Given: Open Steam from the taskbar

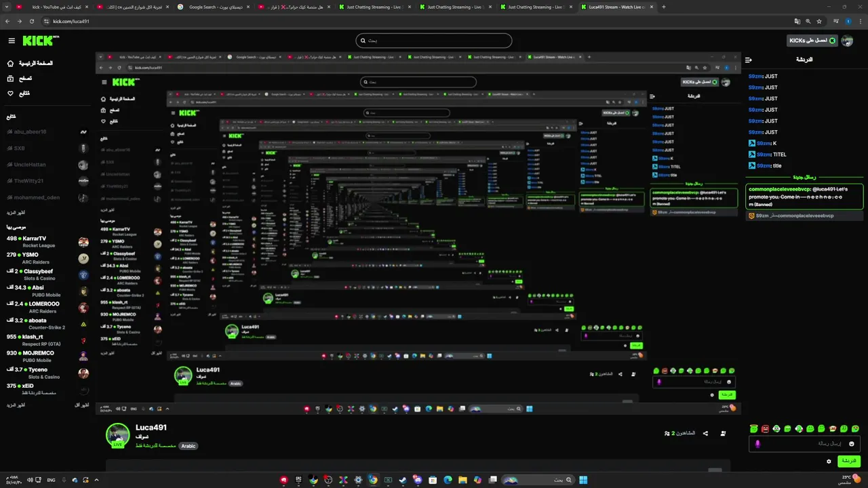Looking at the screenshot, I should pos(403,480).
